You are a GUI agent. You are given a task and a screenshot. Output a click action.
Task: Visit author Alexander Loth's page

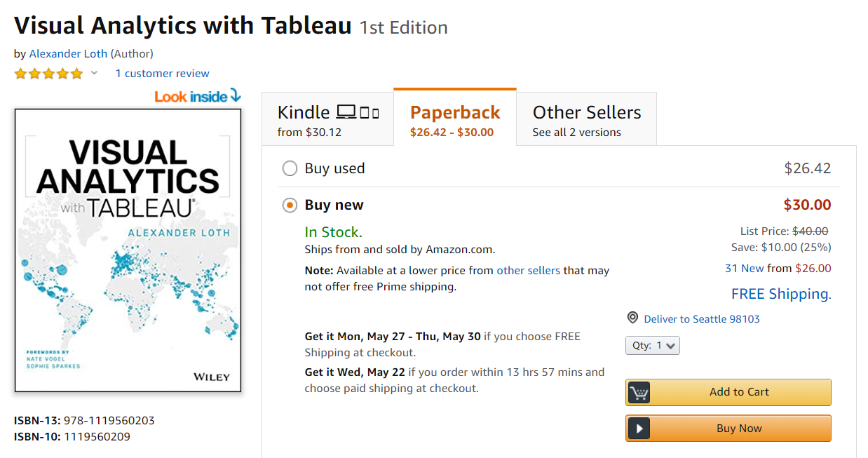tap(68, 53)
